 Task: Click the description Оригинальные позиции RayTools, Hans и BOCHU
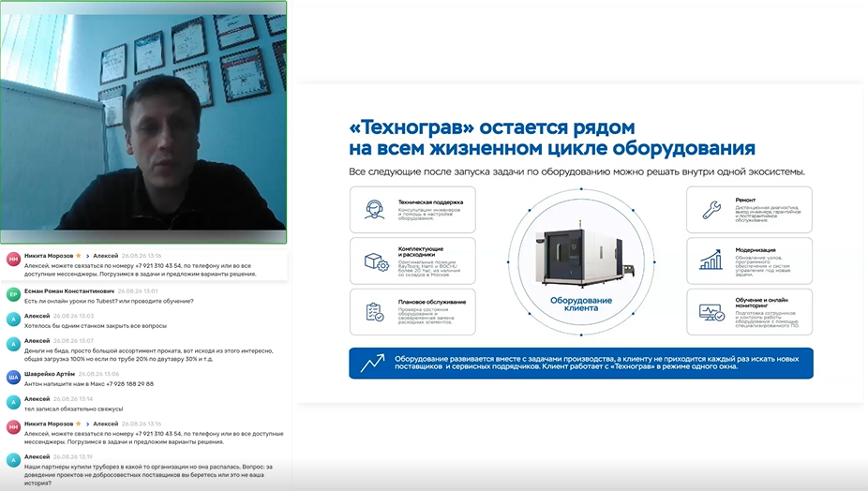pyautogui.click(x=429, y=269)
